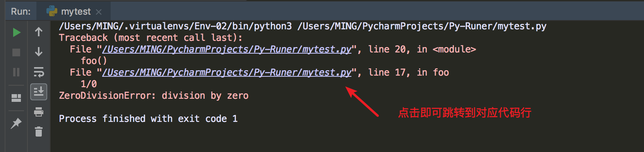Pause output with the pause icon
This screenshot has height=152, width=644.
pyautogui.click(x=16, y=72)
